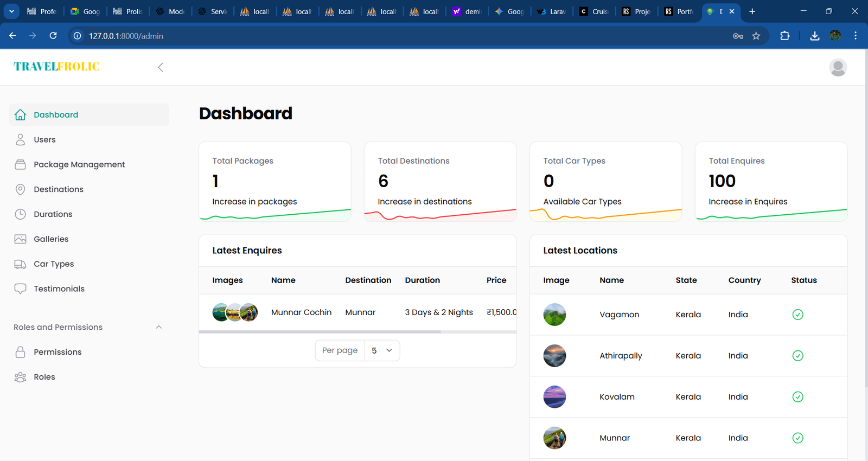Open a new browser tab

(752, 11)
